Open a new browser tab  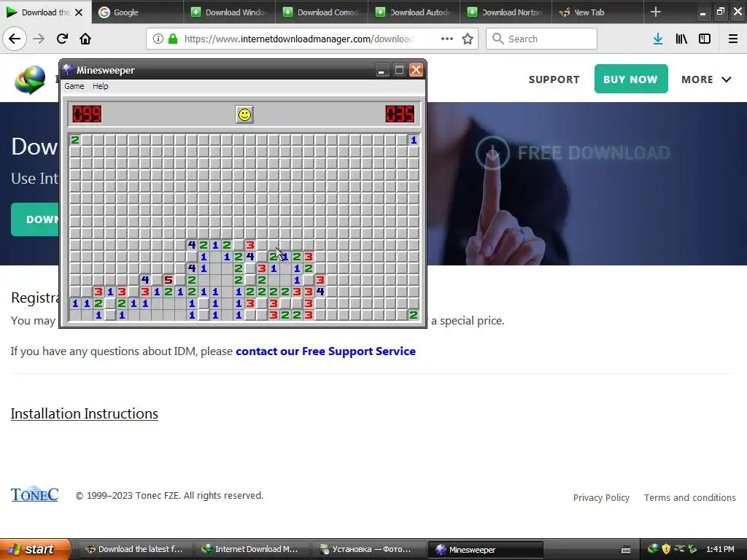656,12
